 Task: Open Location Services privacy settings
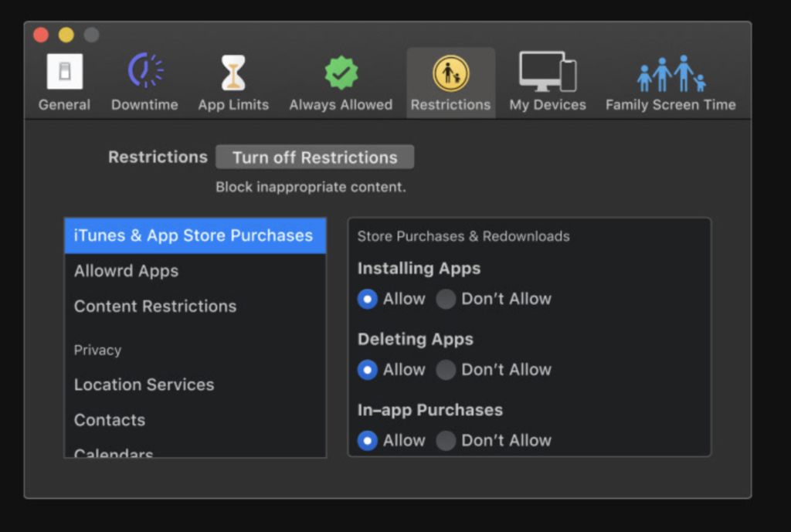(144, 385)
